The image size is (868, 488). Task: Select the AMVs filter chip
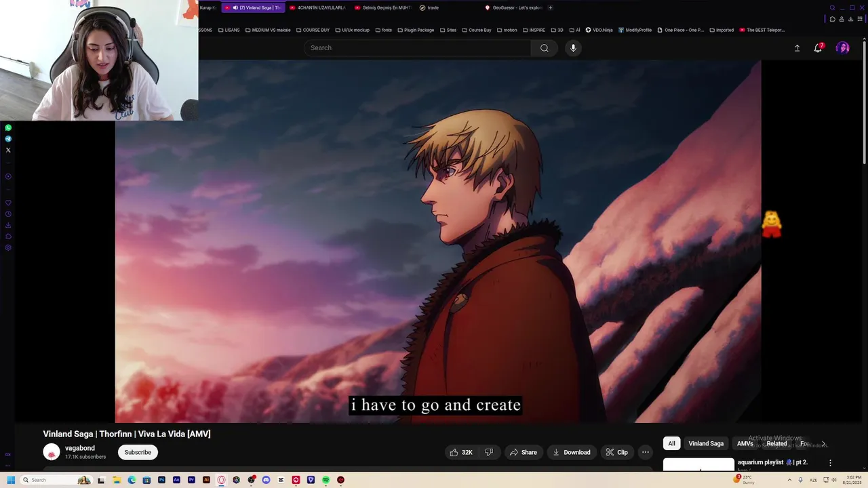pyautogui.click(x=745, y=443)
